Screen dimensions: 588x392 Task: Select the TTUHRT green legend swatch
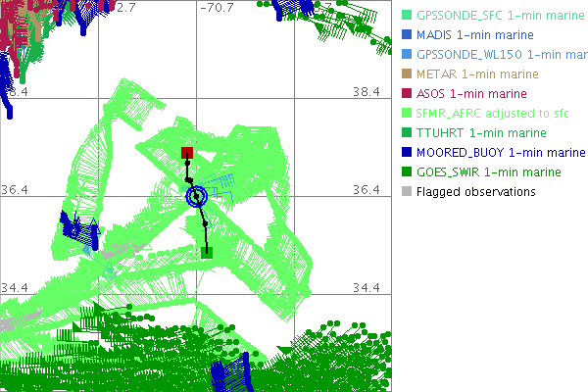tap(408, 133)
